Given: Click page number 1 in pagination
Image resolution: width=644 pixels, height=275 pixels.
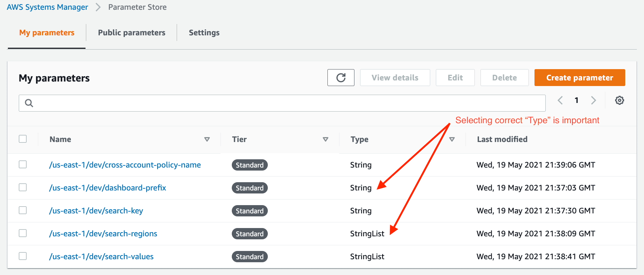Looking at the screenshot, I should (x=576, y=100).
